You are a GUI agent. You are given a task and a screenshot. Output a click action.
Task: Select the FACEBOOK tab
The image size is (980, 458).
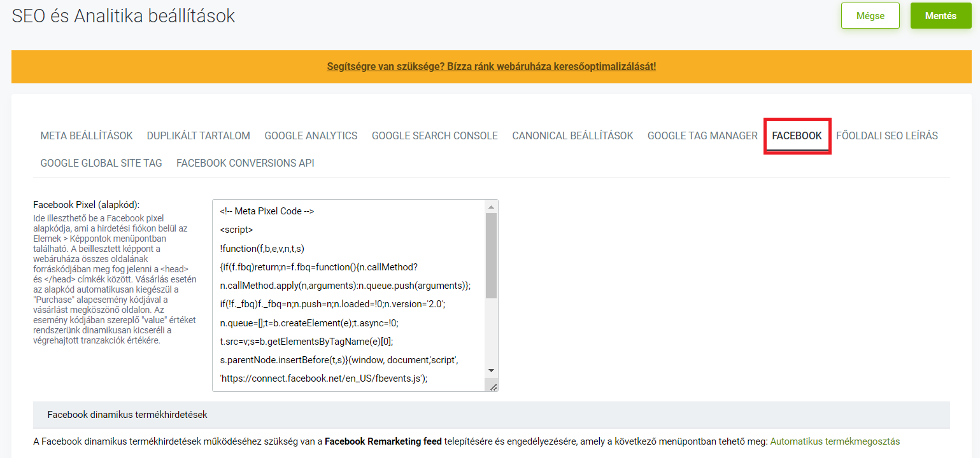[797, 135]
